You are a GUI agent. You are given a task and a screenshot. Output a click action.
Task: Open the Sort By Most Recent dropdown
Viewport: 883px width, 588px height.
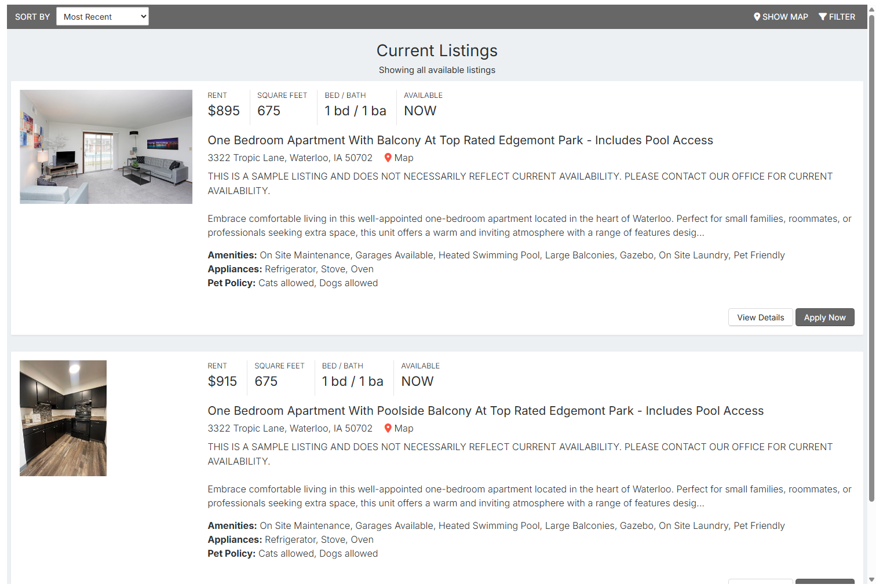coord(103,16)
